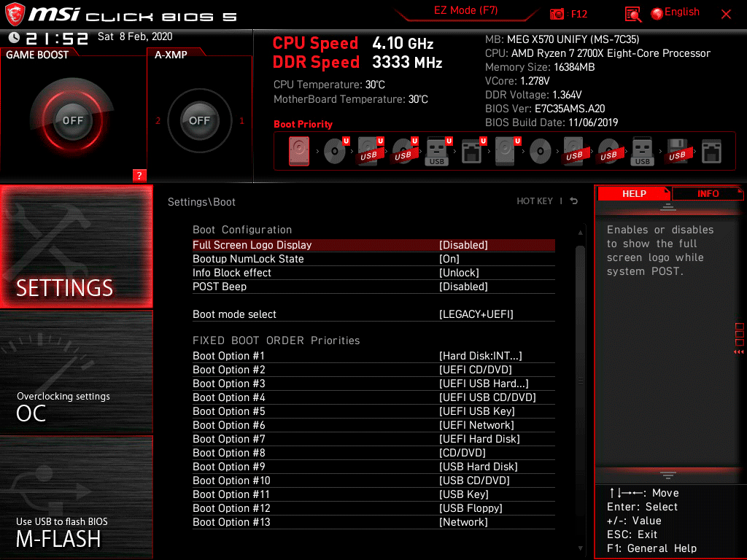Select the UEFI USB hard disk boot icon
The height and width of the screenshot is (560, 747).
[370, 152]
